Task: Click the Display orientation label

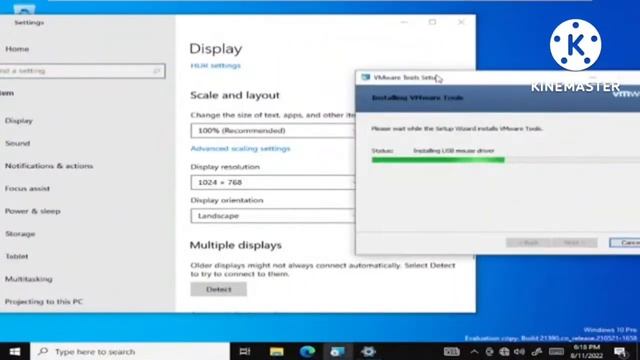Action: (x=227, y=200)
